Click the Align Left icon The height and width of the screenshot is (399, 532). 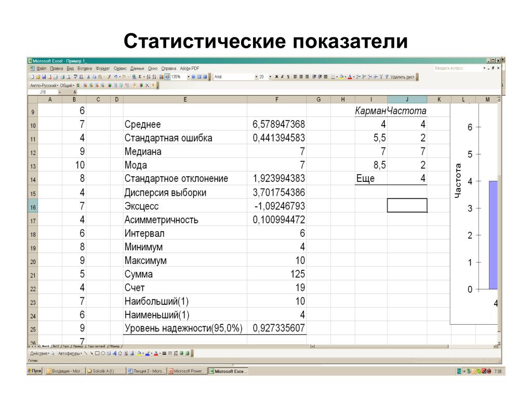(295, 77)
